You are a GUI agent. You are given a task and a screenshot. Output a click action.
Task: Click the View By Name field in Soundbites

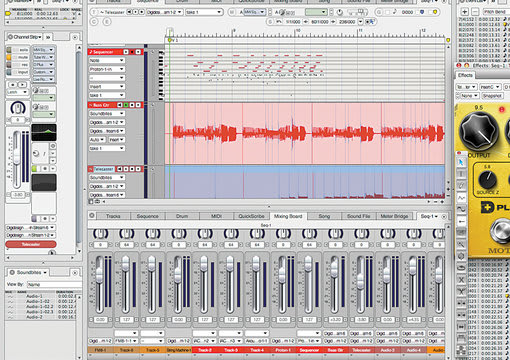55,284
